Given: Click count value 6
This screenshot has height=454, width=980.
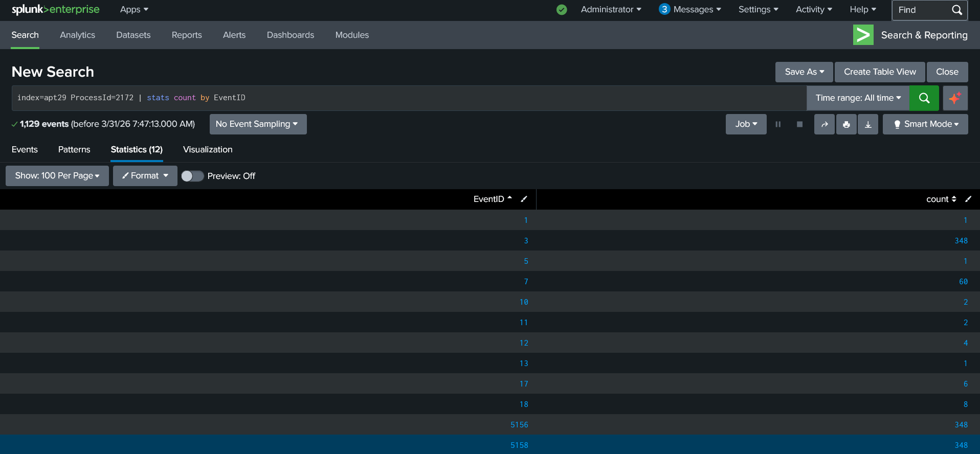Looking at the screenshot, I should pos(966,384).
